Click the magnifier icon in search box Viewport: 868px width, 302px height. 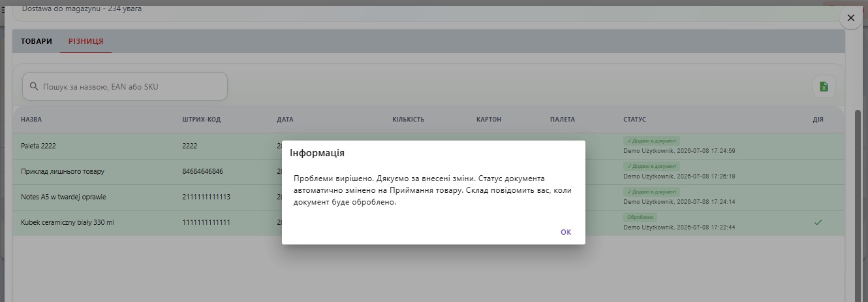tap(35, 86)
